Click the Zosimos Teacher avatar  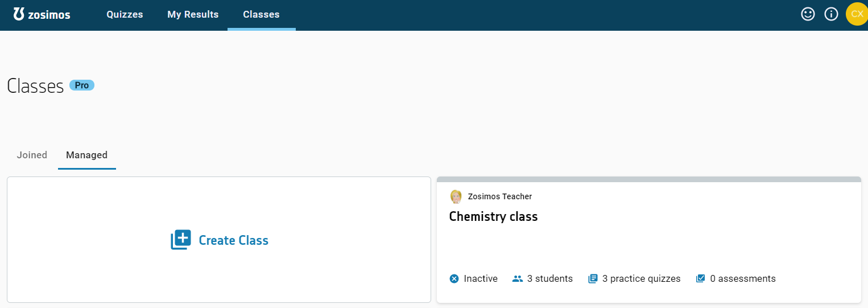pos(456,196)
